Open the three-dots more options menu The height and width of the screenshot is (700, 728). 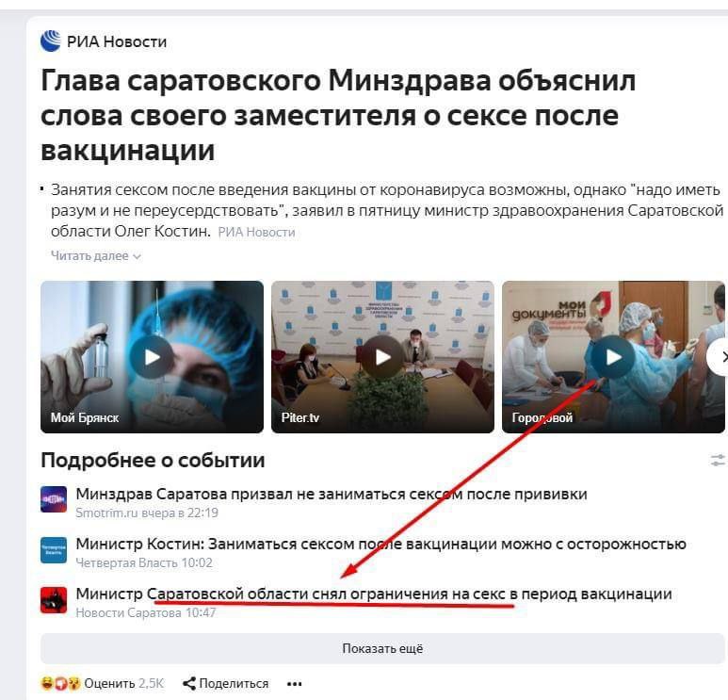click(295, 684)
